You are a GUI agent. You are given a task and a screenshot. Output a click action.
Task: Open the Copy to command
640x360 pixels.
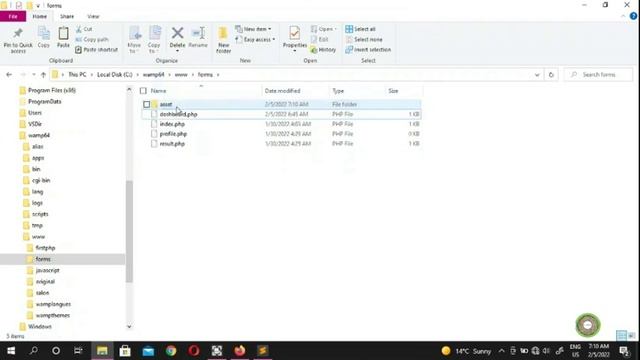154,40
